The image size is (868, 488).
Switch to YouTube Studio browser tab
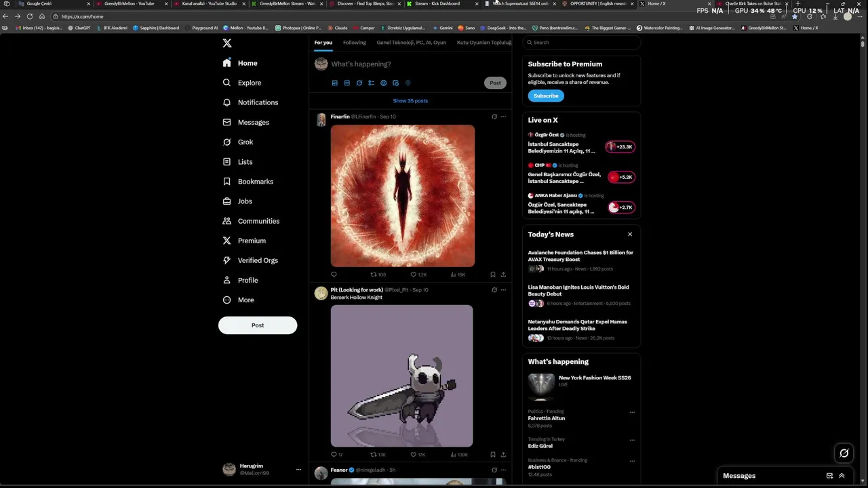(x=208, y=3)
